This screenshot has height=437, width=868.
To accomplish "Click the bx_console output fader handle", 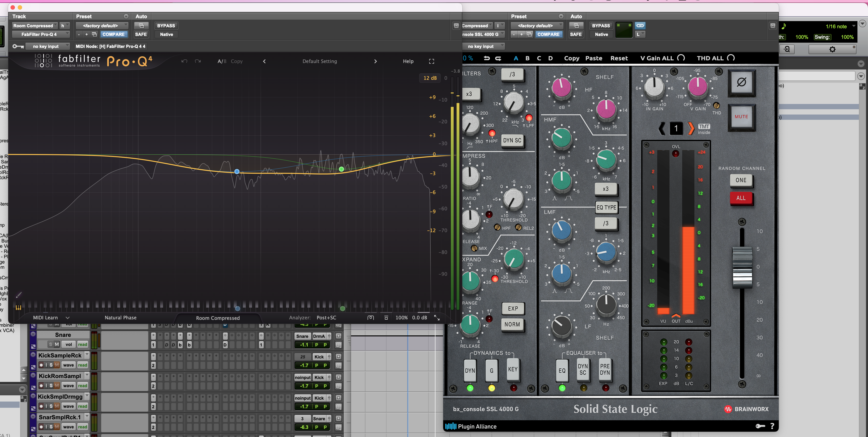I will (x=742, y=267).
